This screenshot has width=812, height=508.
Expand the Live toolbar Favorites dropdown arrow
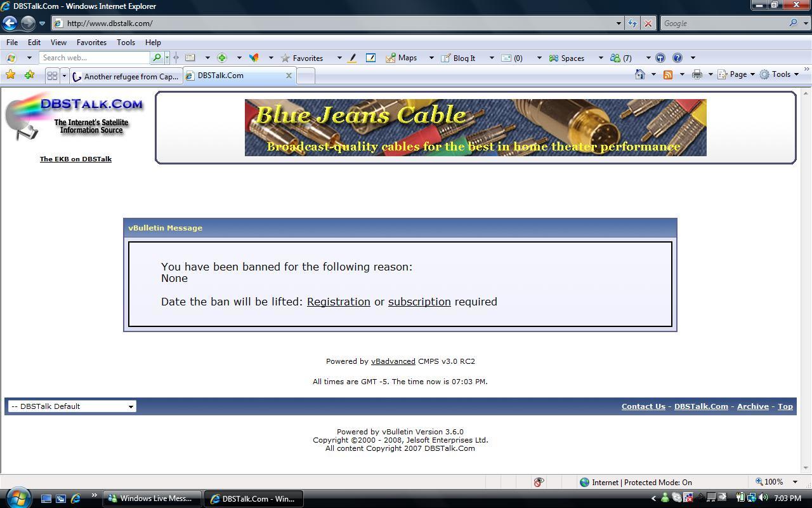[339, 58]
